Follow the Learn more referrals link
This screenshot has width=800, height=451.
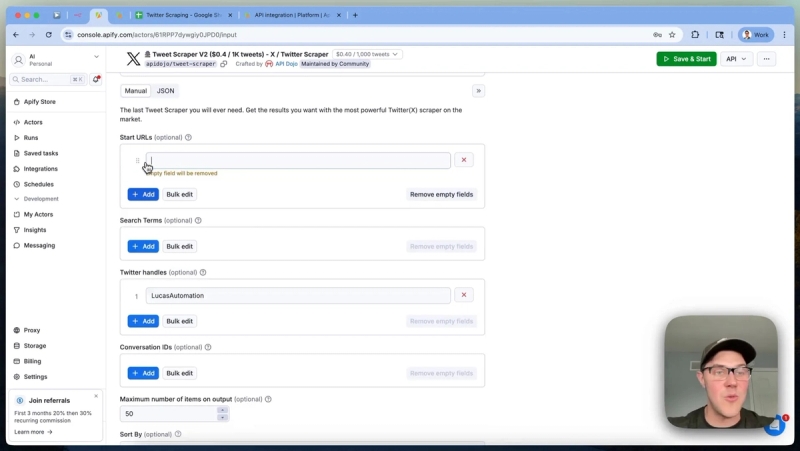[33, 432]
